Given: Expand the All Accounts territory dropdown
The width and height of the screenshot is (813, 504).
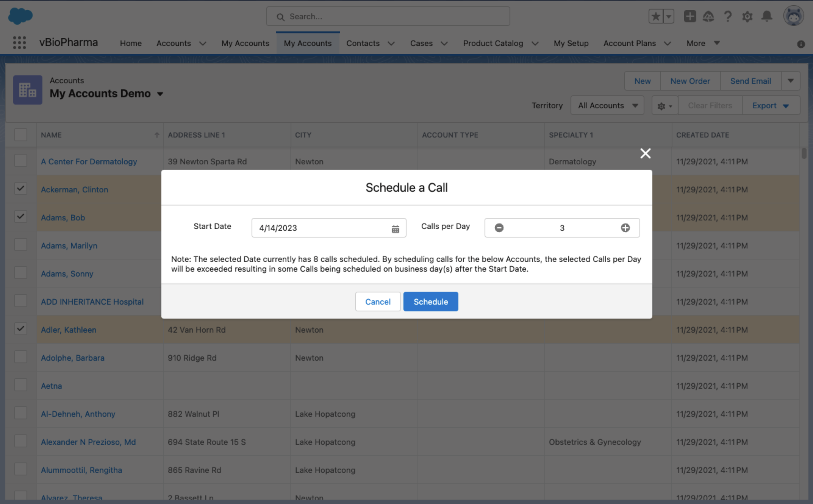Looking at the screenshot, I should 607,106.
